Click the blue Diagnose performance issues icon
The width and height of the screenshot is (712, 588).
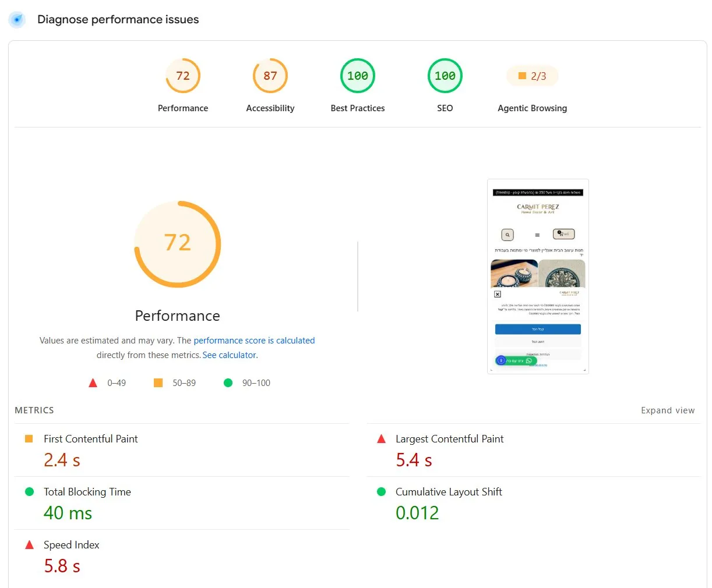pyautogui.click(x=17, y=19)
